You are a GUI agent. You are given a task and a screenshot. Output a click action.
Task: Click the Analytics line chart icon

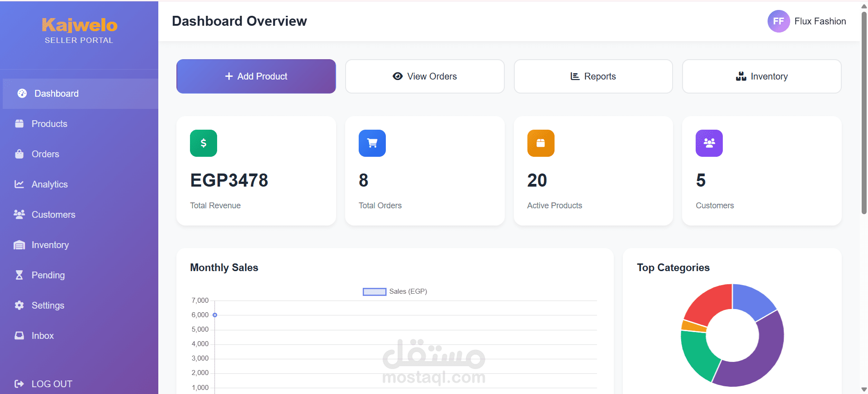tap(19, 184)
